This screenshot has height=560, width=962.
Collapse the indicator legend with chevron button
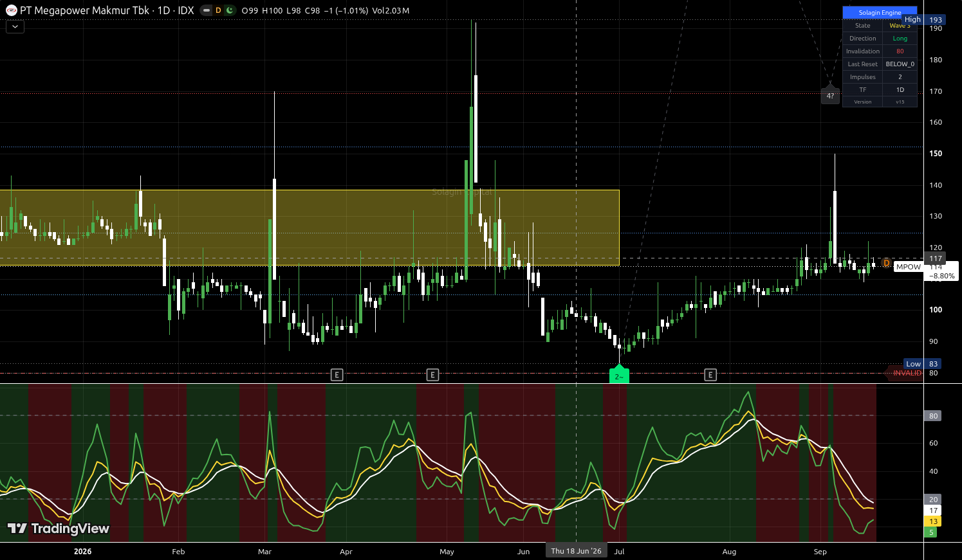15,27
